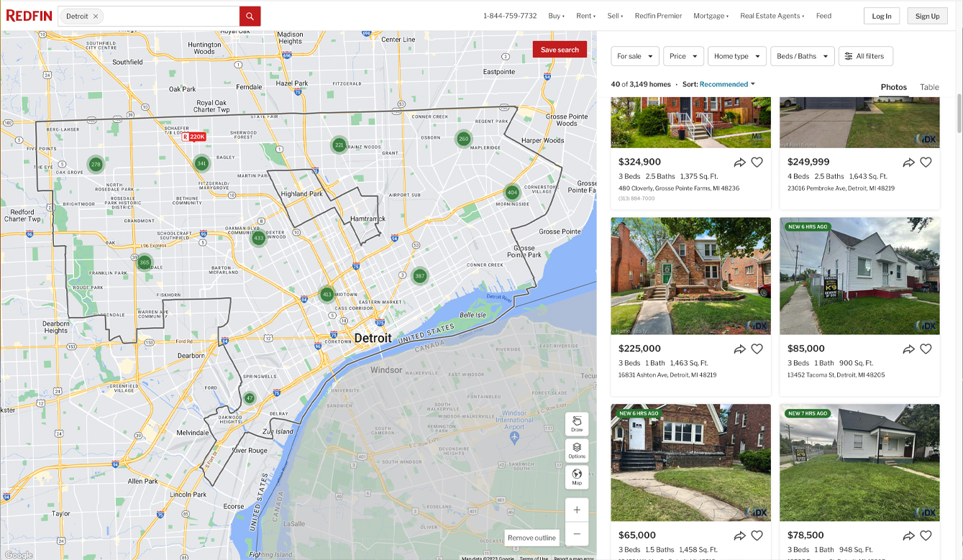Click the Save search button

click(560, 50)
